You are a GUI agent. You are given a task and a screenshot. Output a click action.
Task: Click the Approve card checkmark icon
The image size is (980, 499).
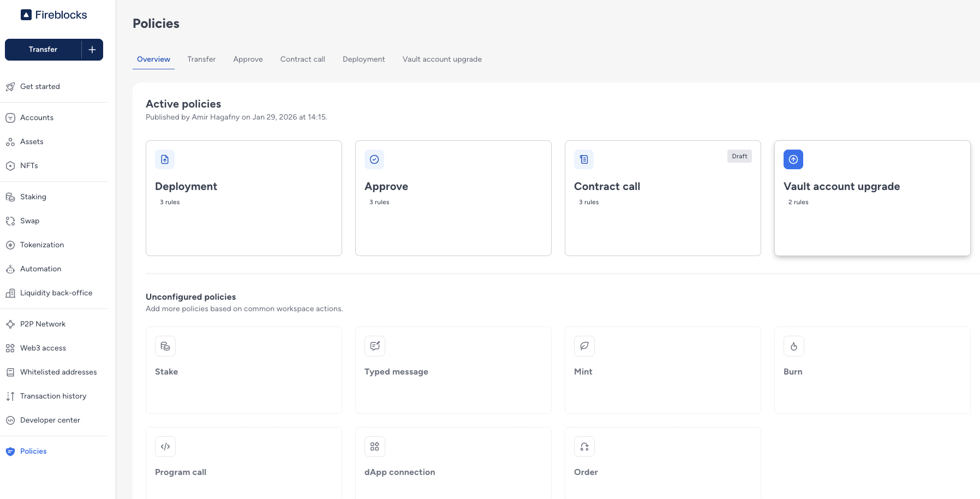374,159
